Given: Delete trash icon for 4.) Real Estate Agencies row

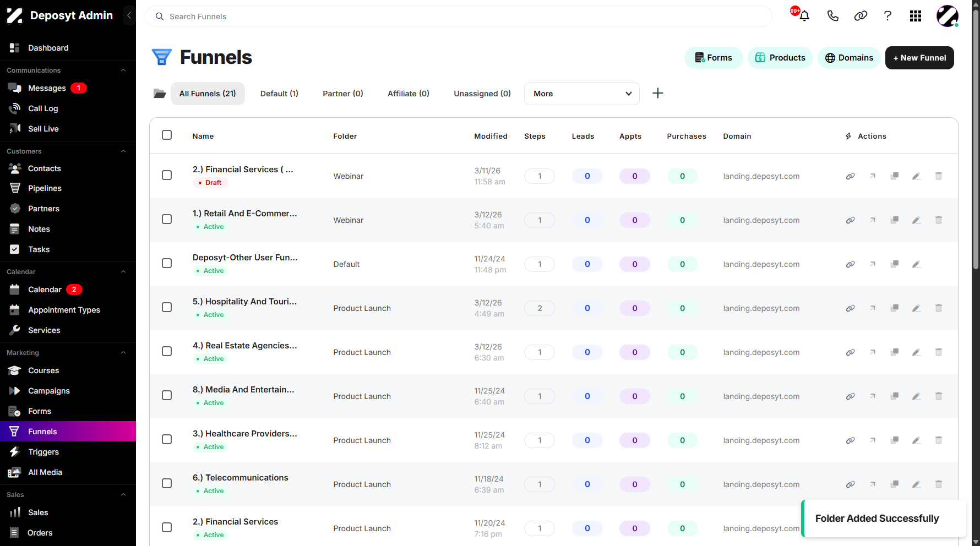Looking at the screenshot, I should point(939,352).
